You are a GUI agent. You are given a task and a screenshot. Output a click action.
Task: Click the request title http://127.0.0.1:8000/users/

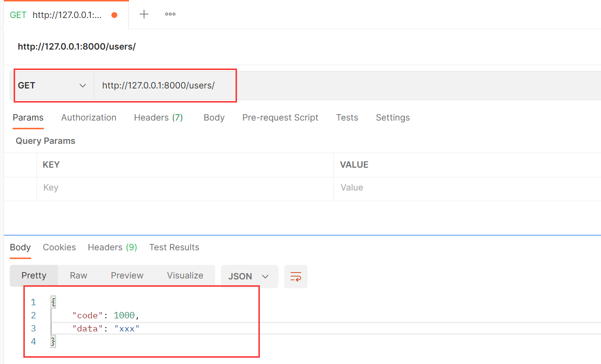pos(77,47)
